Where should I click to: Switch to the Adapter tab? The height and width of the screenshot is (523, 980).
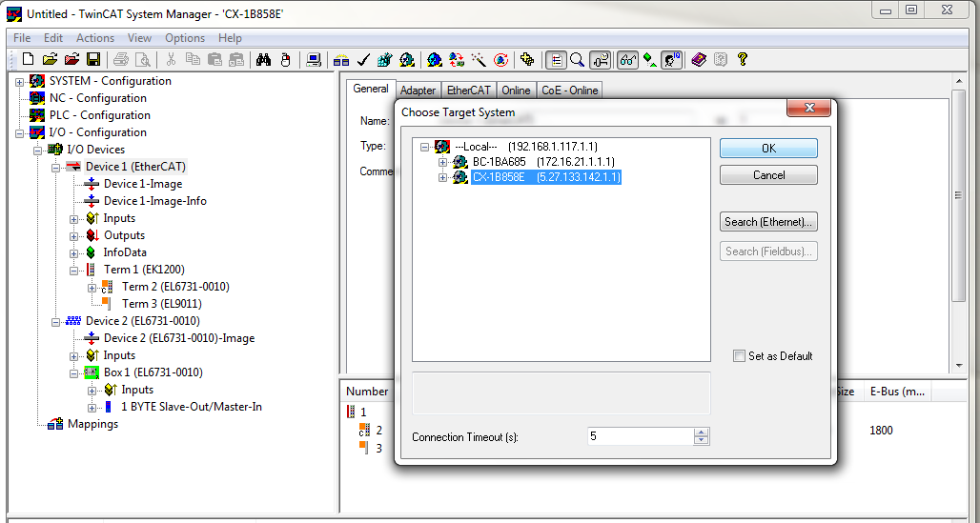(418, 91)
